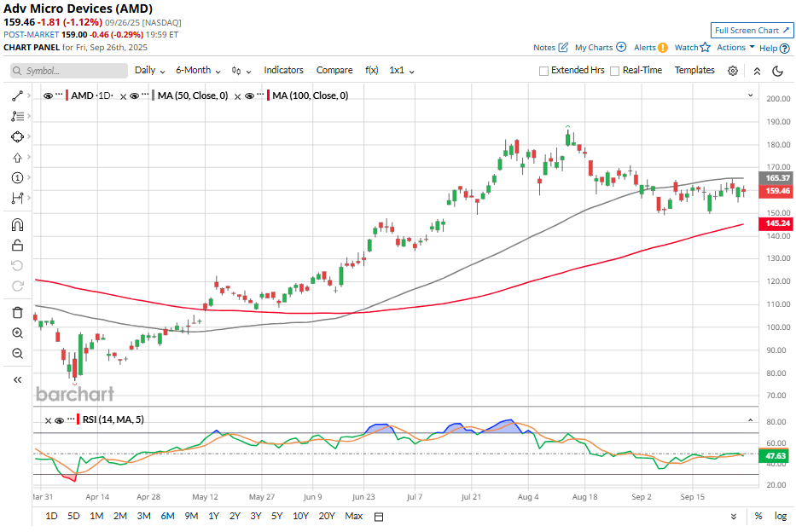The height and width of the screenshot is (532, 796).
Task: Delete drawings with the trash icon
Action: 17,313
